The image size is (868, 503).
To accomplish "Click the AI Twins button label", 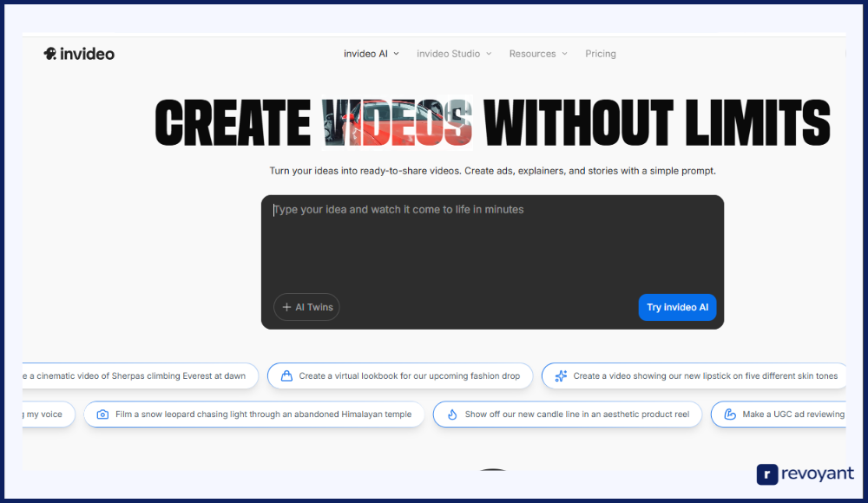I will pos(314,307).
